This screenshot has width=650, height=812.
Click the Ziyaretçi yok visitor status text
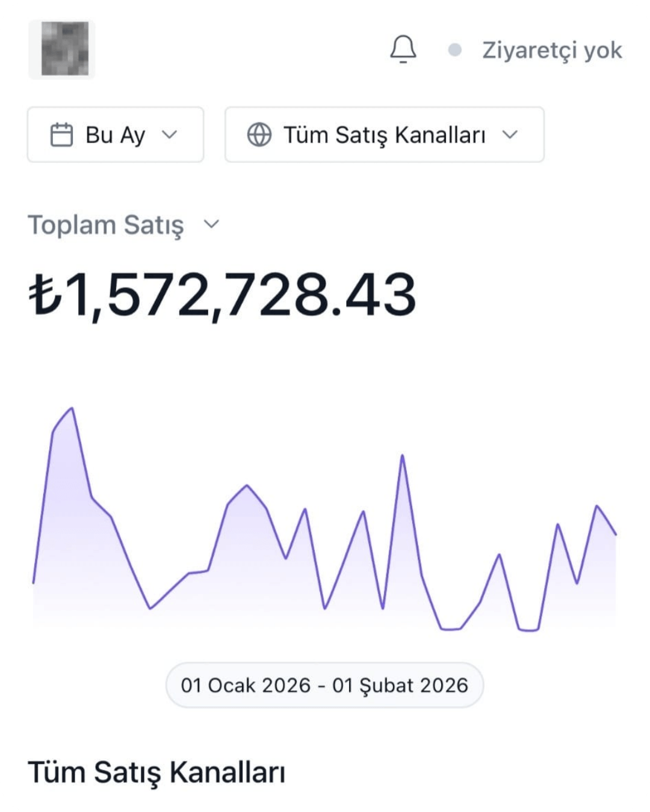[552, 50]
